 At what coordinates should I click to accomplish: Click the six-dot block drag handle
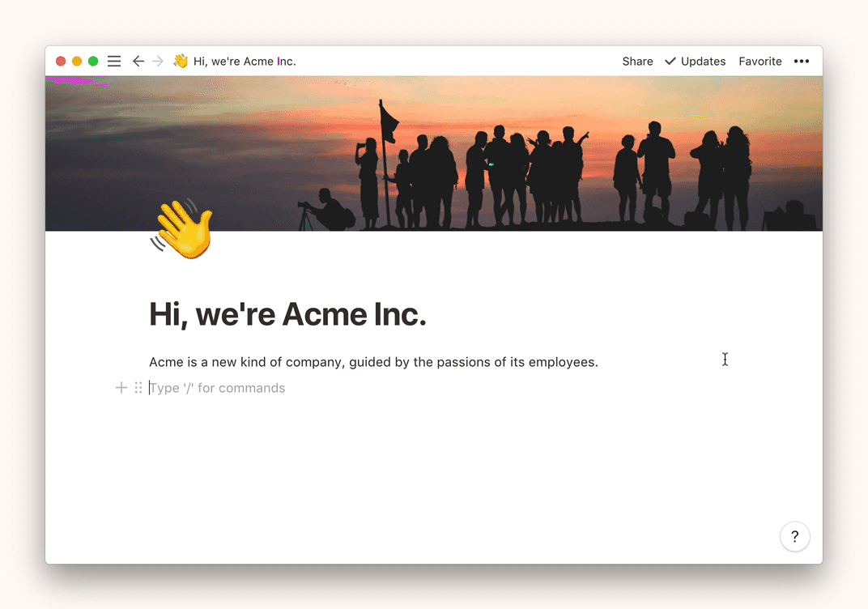tap(138, 388)
